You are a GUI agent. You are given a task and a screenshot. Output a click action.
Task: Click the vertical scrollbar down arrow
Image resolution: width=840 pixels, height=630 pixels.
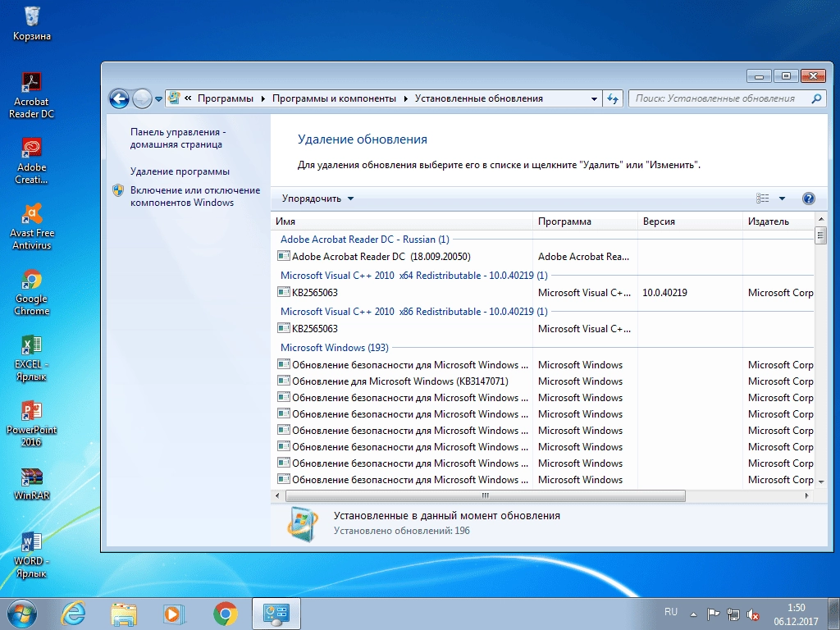pyautogui.click(x=820, y=482)
